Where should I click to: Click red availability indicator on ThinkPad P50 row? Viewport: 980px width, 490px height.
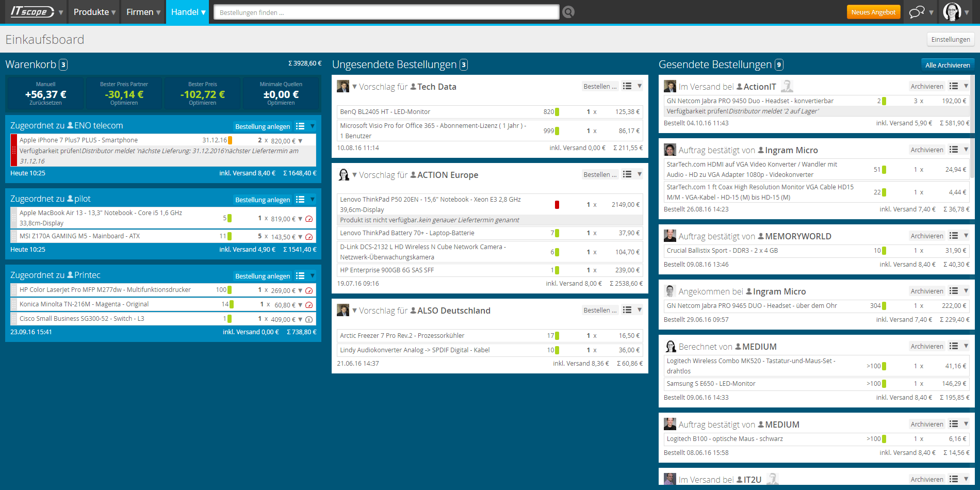557,204
